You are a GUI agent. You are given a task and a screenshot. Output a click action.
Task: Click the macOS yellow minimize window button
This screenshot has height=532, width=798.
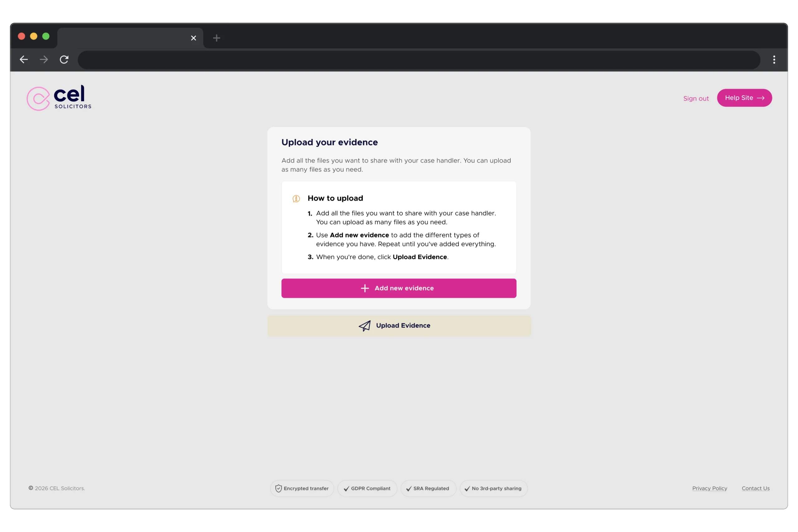click(x=34, y=36)
